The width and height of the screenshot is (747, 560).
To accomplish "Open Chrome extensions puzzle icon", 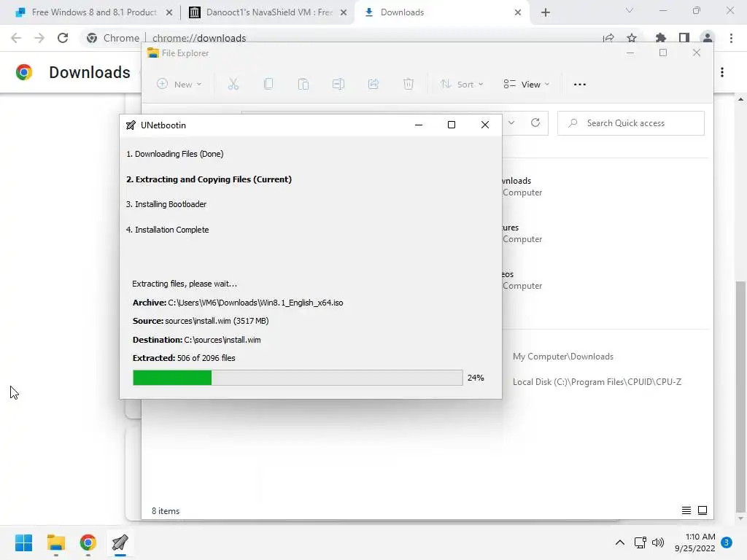I will (x=660, y=38).
